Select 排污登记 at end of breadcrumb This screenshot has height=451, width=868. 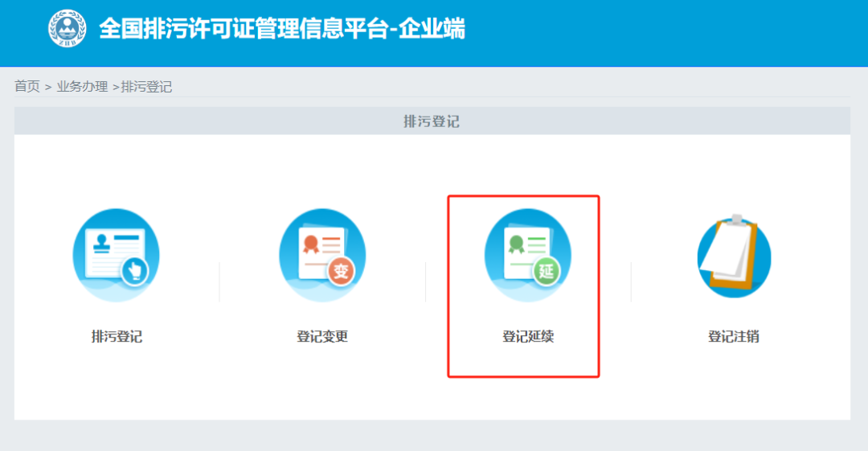click(146, 87)
